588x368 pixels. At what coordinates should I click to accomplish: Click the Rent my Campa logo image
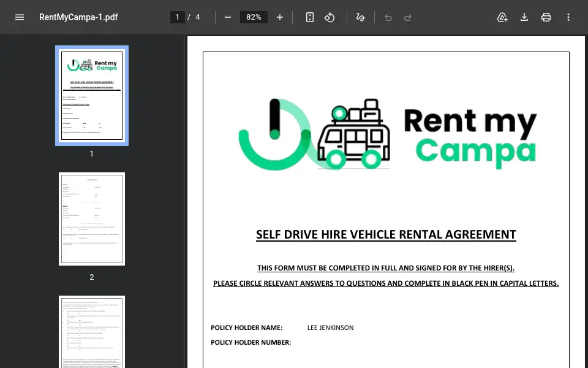pos(388,134)
